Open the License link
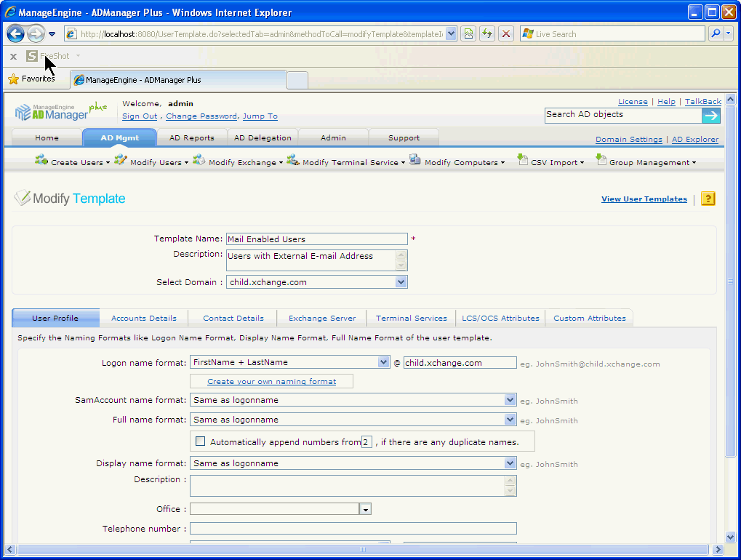This screenshot has height=560, width=741. click(633, 102)
